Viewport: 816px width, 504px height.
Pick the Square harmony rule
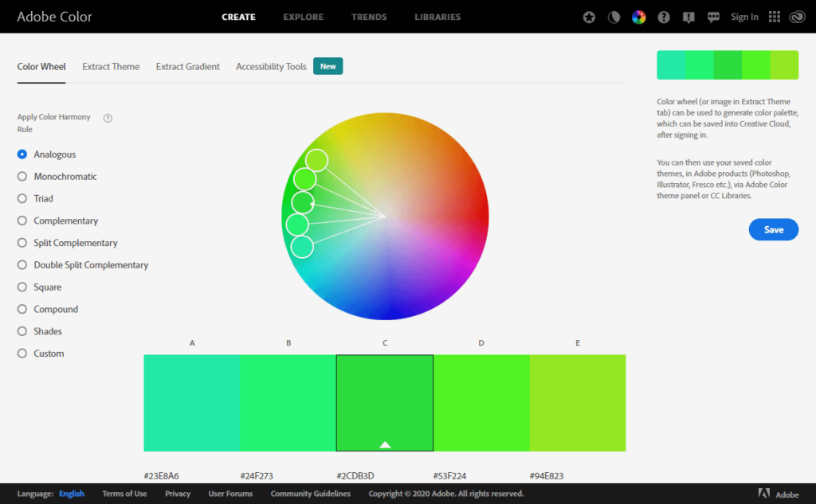[x=22, y=287]
